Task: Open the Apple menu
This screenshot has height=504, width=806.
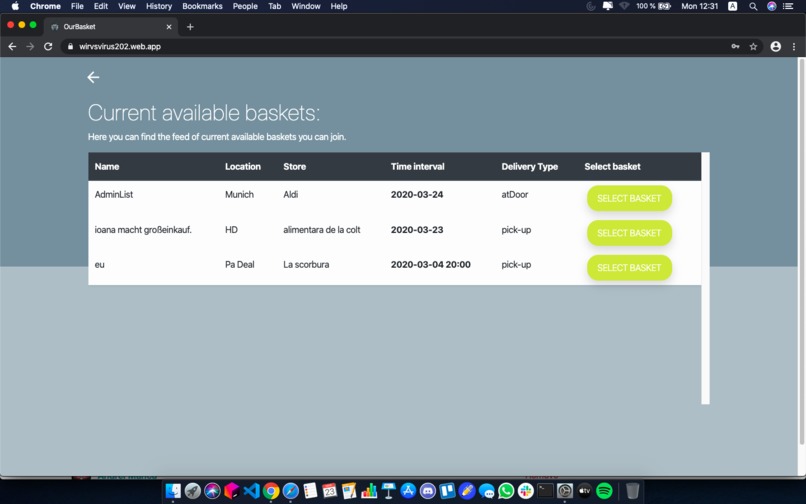Action: tap(15, 6)
